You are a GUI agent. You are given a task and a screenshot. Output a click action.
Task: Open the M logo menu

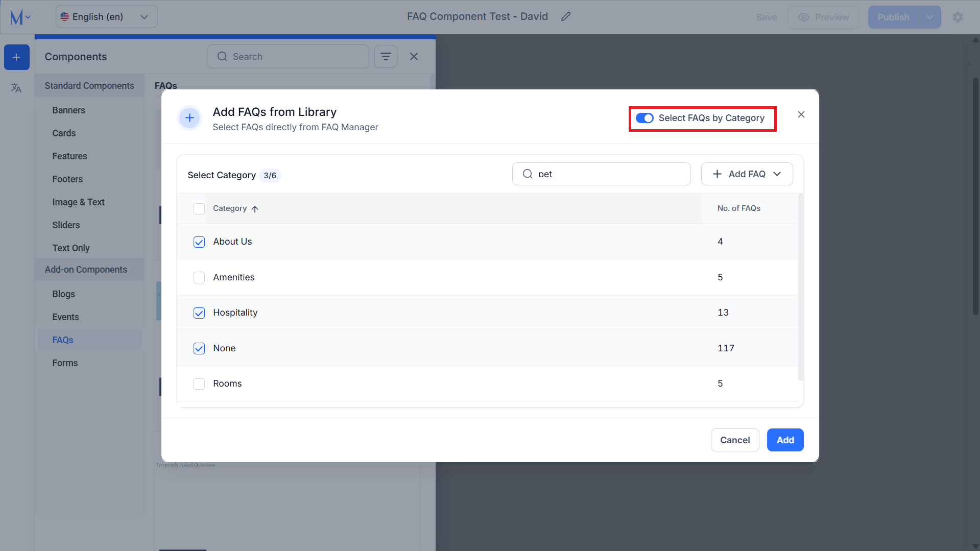coord(20,17)
